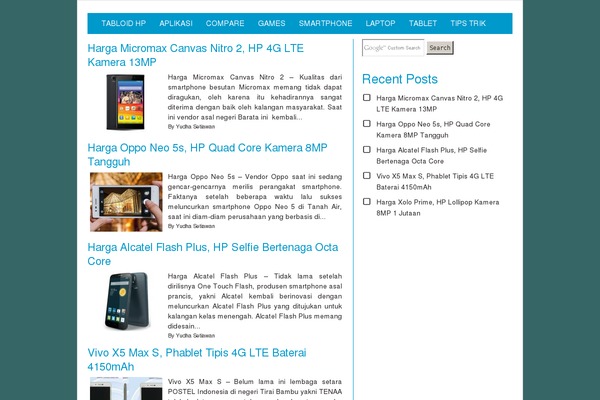Click the Vivo X5 Max S thumbnail
This screenshot has width=600, height=400.
[x=126, y=389]
